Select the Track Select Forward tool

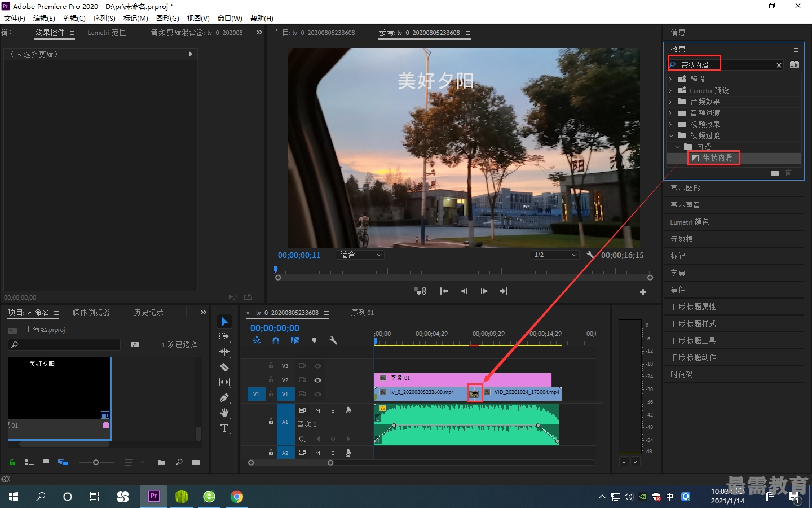(224, 336)
